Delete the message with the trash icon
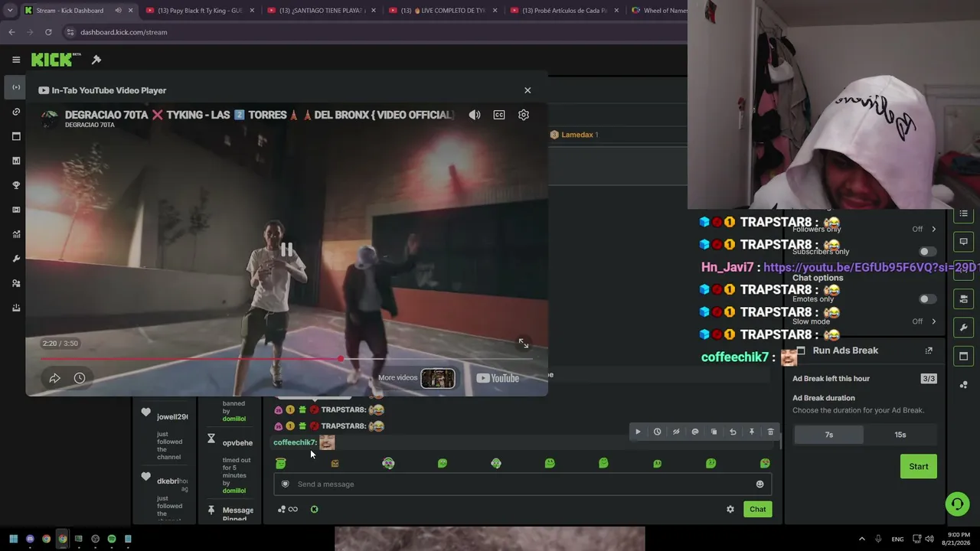The image size is (980, 551). (771, 432)
